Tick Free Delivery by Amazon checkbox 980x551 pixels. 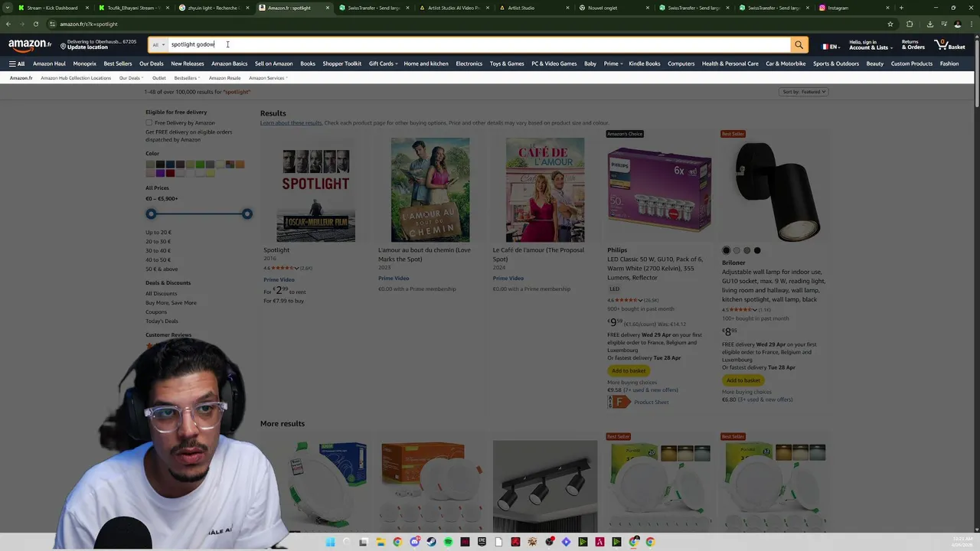click(149, 122)
